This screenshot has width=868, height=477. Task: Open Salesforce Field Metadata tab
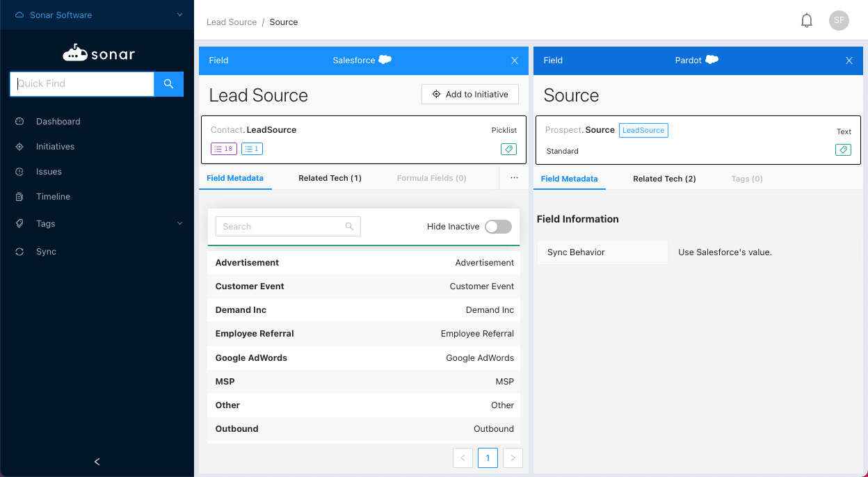coord(235,178)
